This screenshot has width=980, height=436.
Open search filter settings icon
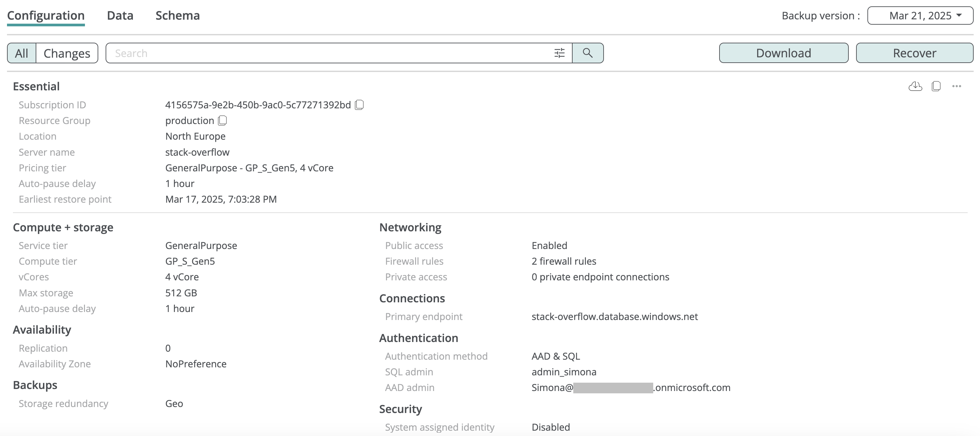[559, 53]
